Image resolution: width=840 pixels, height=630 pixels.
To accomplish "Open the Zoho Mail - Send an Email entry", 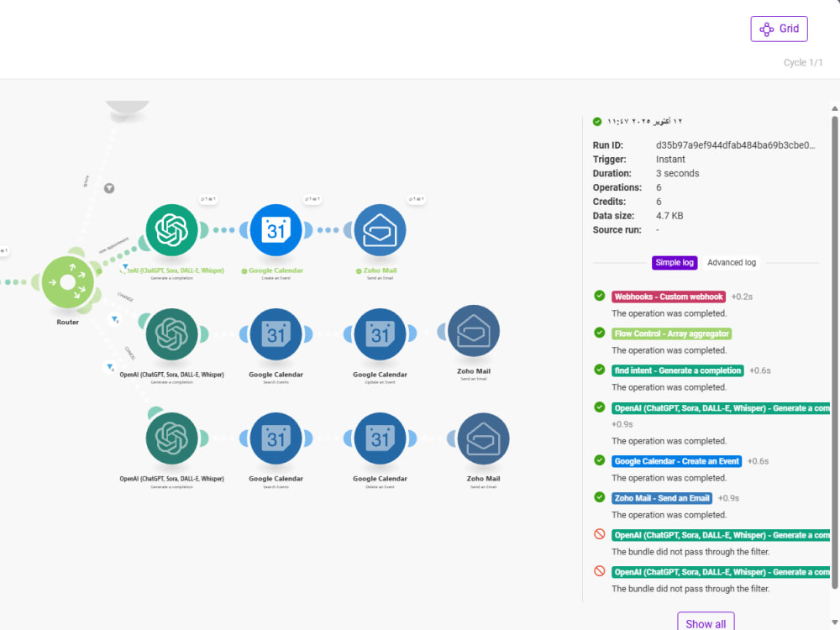I will pos(662,498).
